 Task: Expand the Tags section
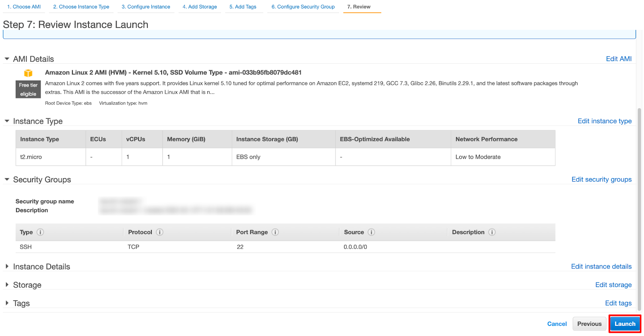7,303
